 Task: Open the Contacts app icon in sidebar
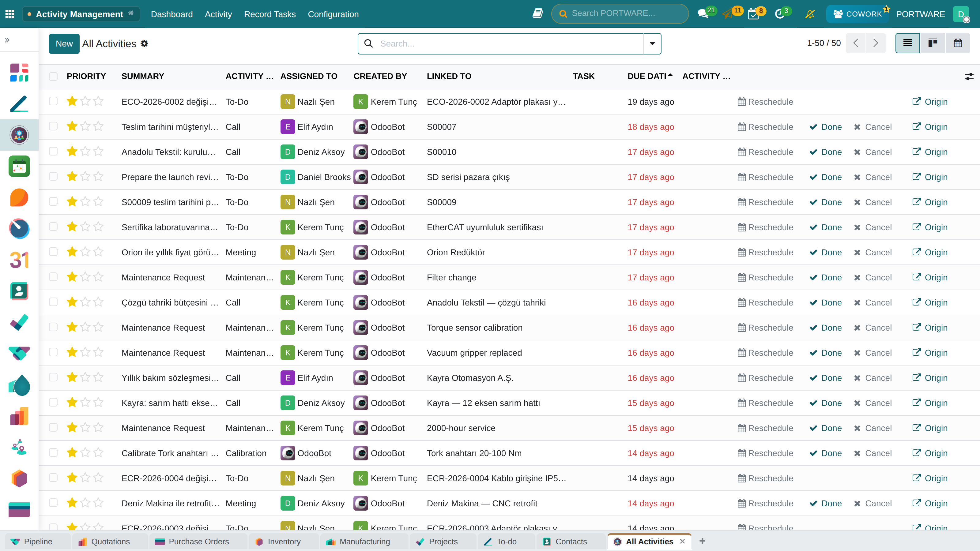(19, 291)
